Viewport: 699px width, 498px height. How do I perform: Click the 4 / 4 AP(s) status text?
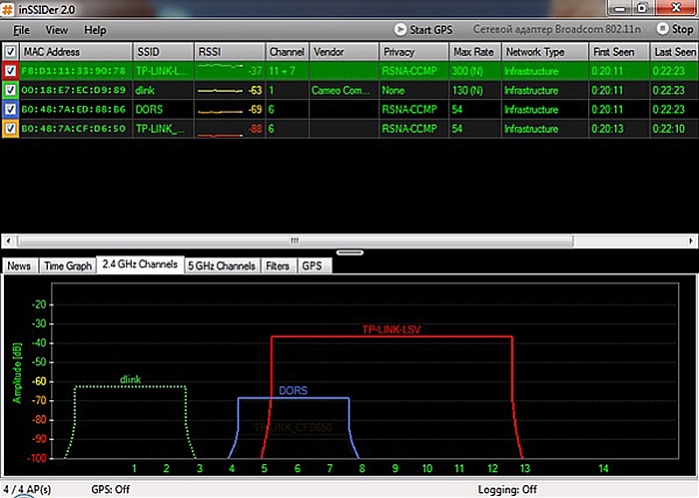click(x=27, y=490)
